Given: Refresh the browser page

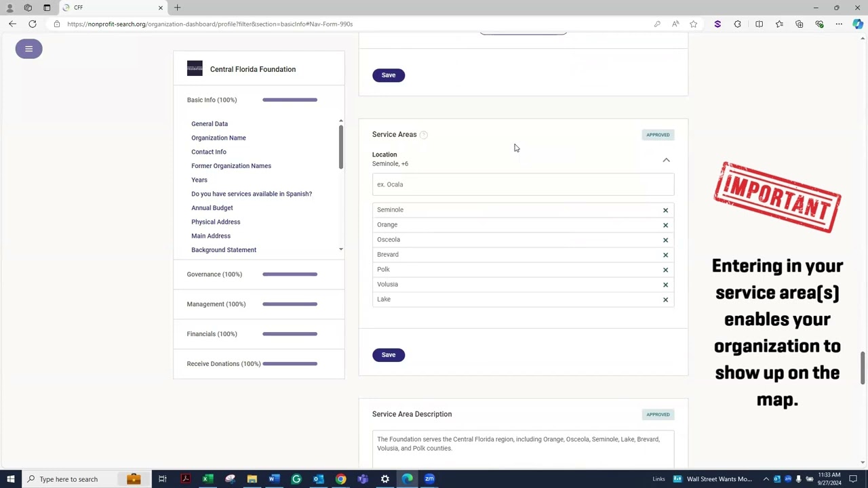Looking at the screenshot, I should click(x=33, y=24).
